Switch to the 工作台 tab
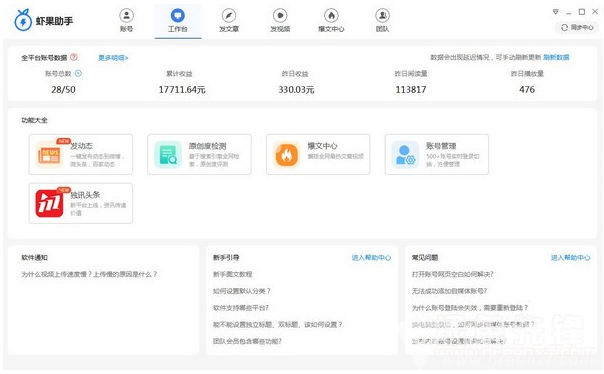The width and height of the screenshot is (604, 374). click(x=178, y=21)
